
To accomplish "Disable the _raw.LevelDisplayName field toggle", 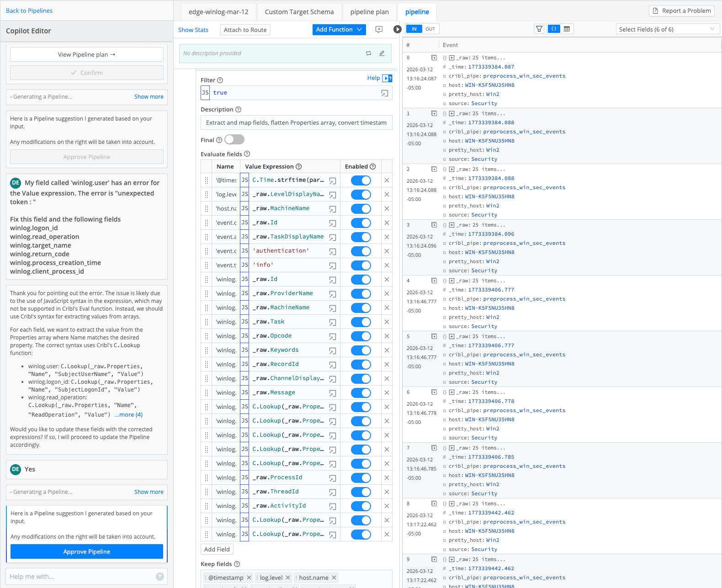I will click(x=361, y=195).
